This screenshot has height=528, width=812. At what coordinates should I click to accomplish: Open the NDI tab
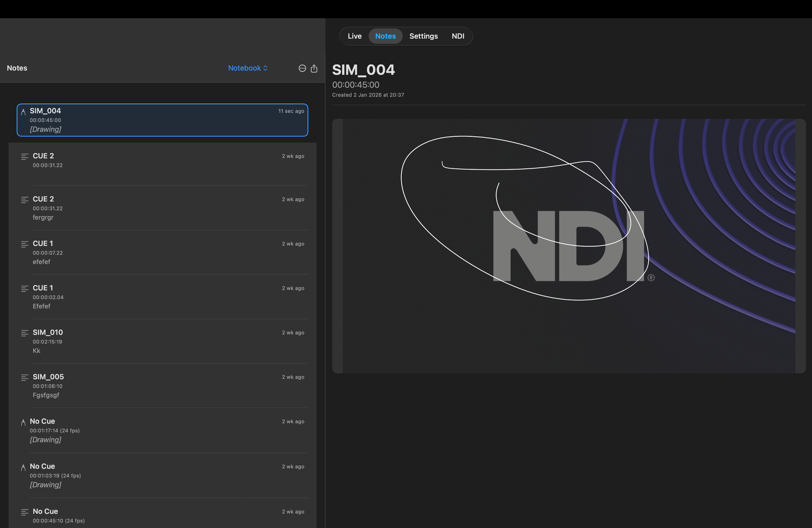(458, 36)
